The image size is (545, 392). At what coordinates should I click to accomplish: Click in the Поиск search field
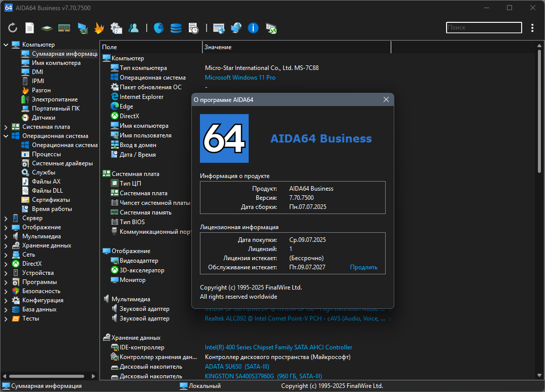[484, 27]
